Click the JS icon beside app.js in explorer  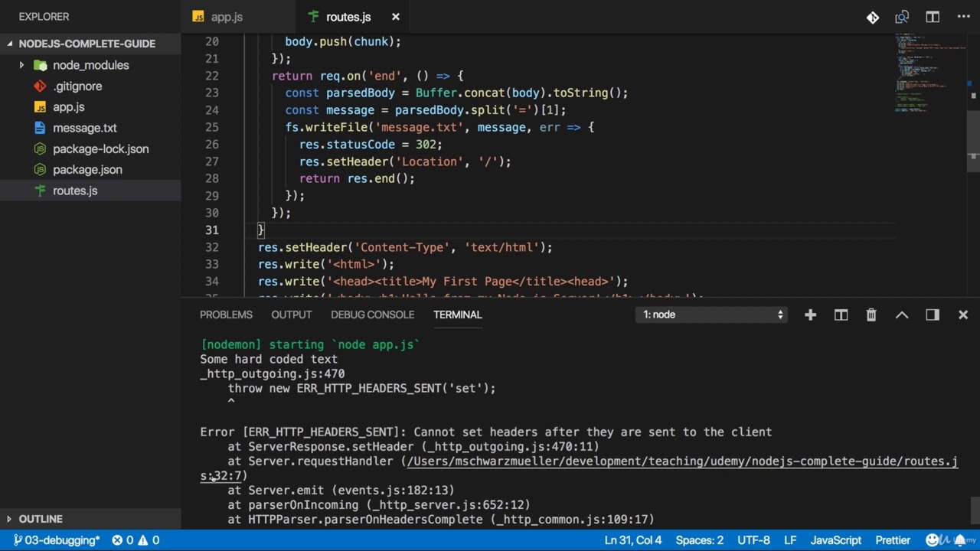point(40,107)
